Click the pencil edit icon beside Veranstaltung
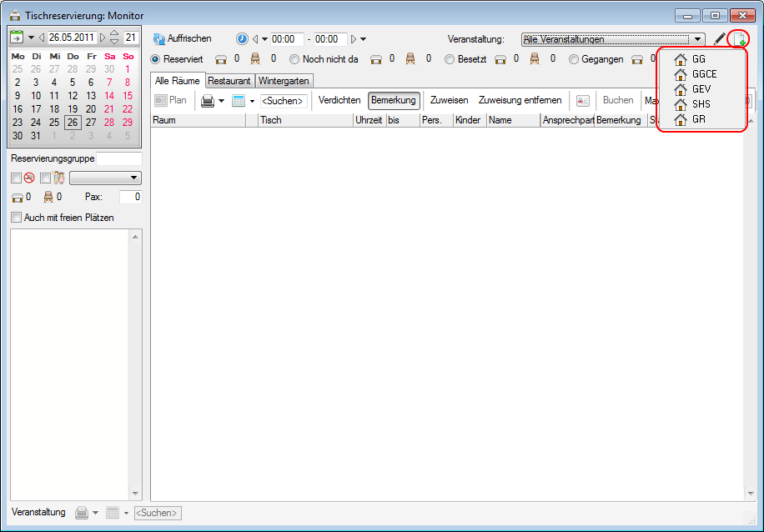Image resolution: width=764 pixels, height=532 pixels. (x=720, y=39)
